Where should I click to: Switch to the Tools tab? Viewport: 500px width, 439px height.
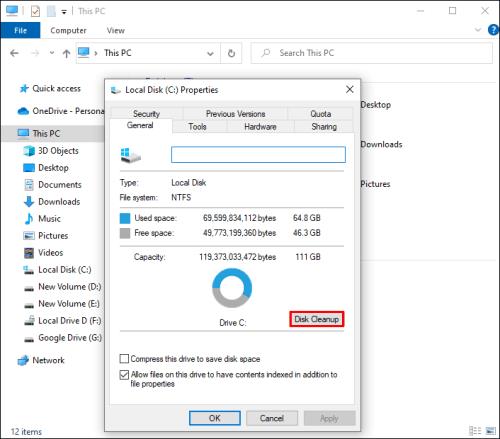tap(197, 127)
